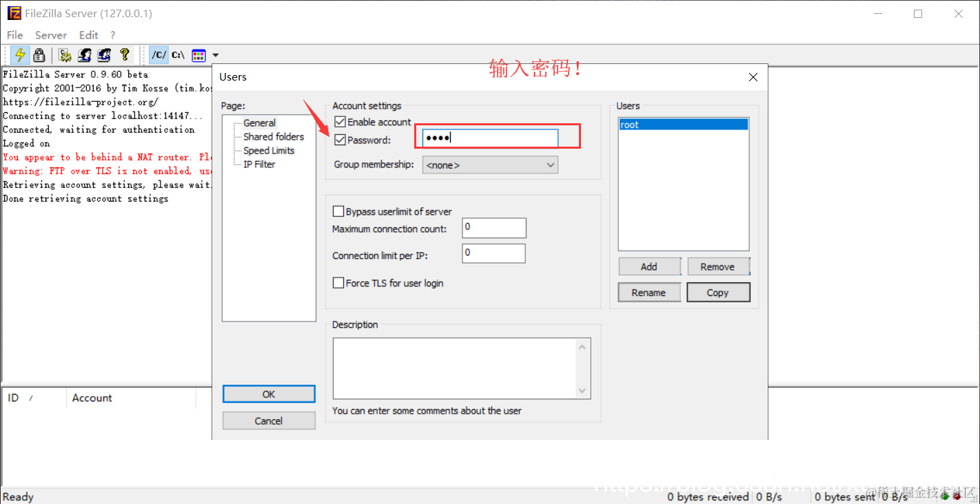
Task: Open the File menu
Action: pyautogui.click(x=14, y=35)
